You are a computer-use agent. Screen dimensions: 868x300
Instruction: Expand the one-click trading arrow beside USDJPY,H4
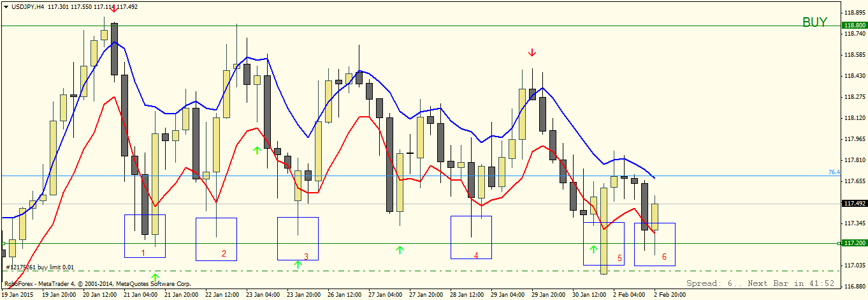coord(6,6)
